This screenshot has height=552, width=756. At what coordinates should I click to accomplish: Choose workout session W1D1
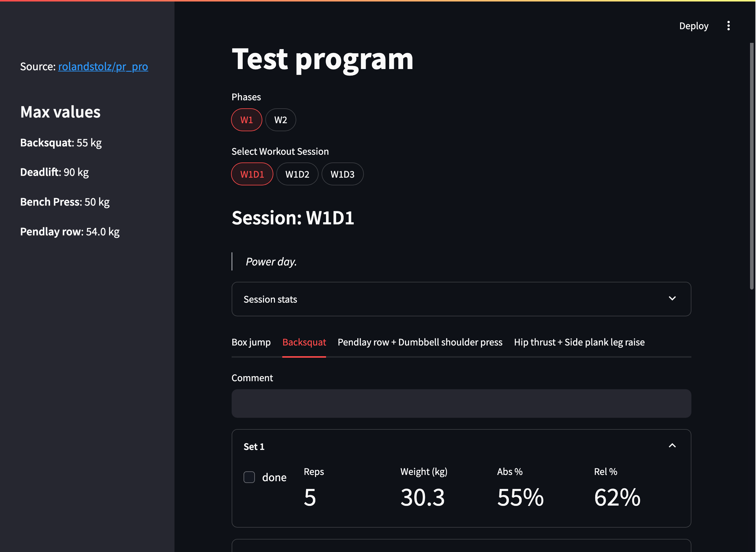click(x=252, y=174)
